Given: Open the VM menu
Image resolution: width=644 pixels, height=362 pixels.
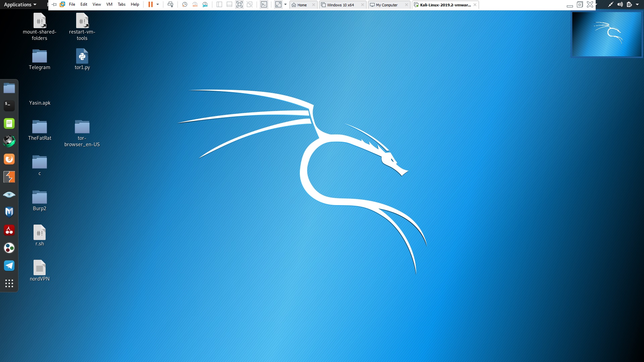Looking at the screenshot, I should click(109, 4).
